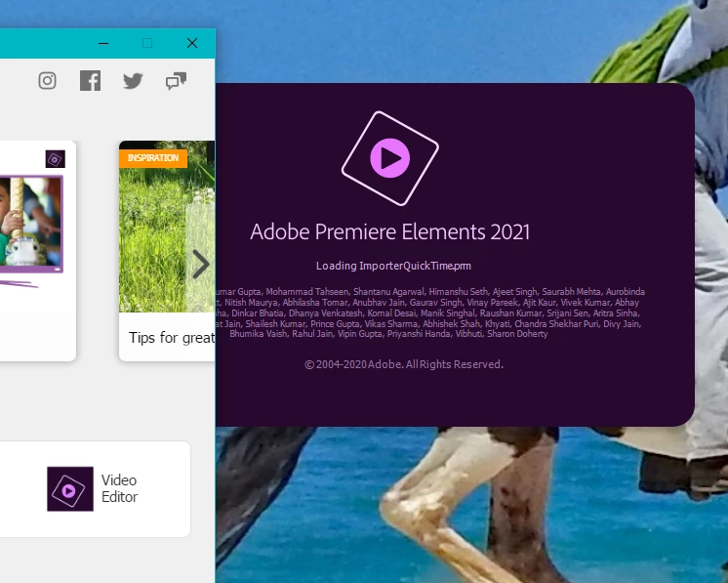728x583 pixels.
Task: Click the 'Adobe Premiere Elements 2021' title
Action: [x=390, y=231]
